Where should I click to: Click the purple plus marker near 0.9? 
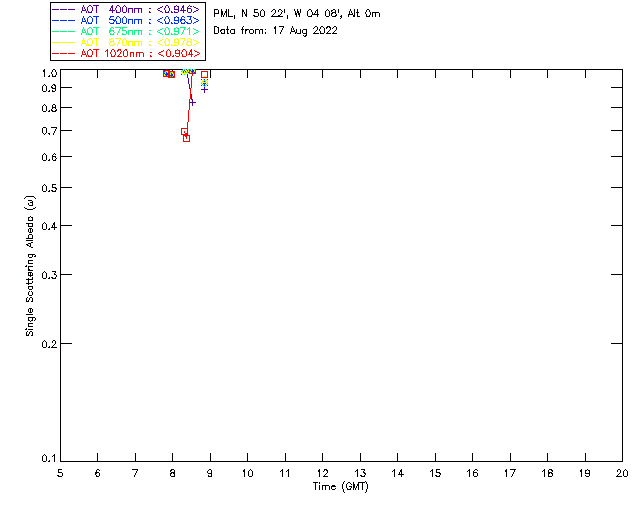pyautogui.click(x=204, y=89)
